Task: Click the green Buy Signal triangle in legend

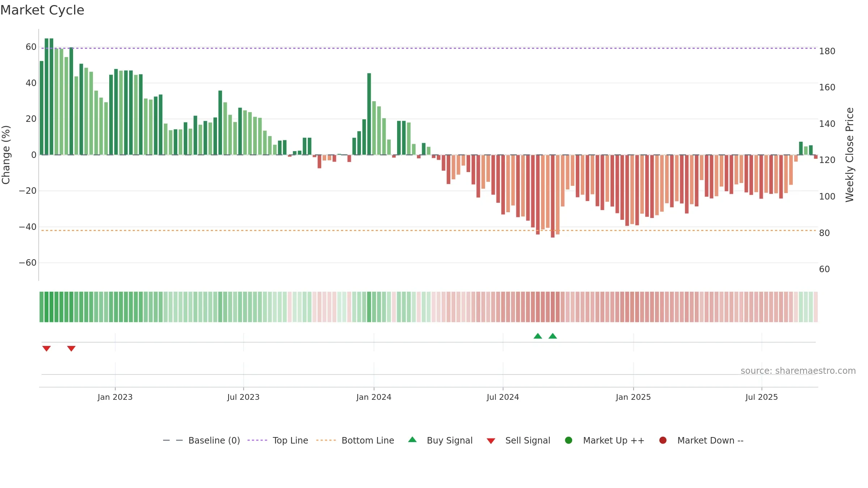Action: click(412, 440)
